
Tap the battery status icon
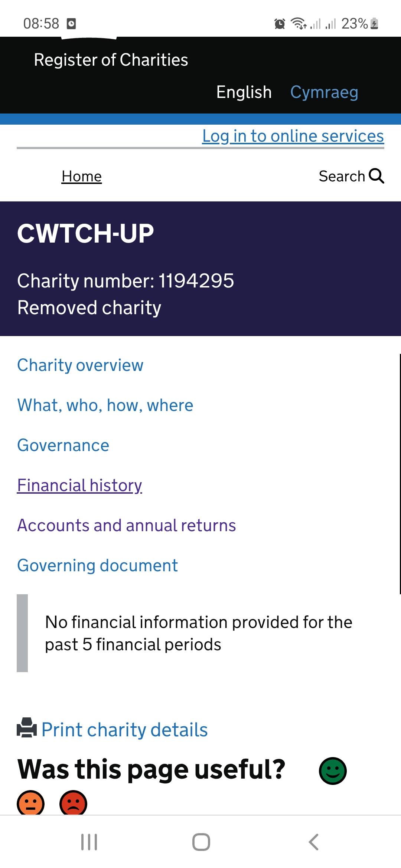(x=374, y=24)
